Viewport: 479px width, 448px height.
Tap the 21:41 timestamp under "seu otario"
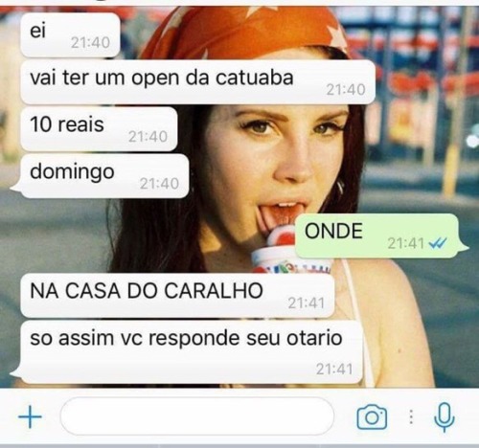click(334, 370)
